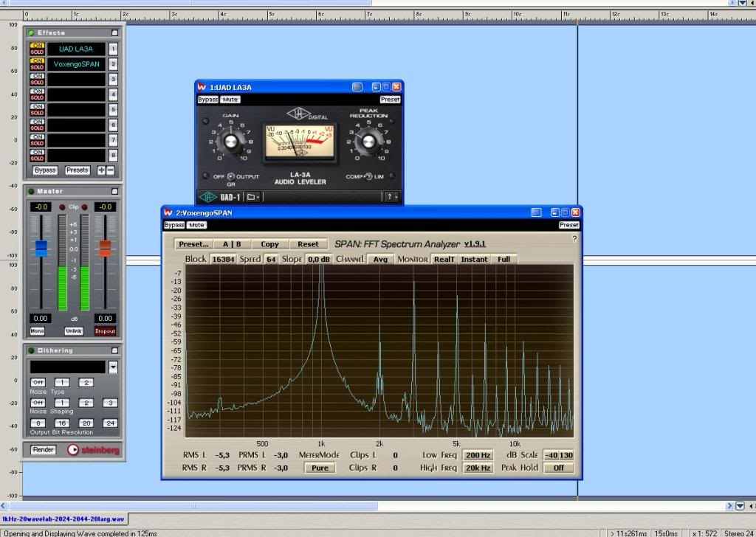Open SPAN Block size 16384 selector
756x537 pixels.
tap(223, 259)
